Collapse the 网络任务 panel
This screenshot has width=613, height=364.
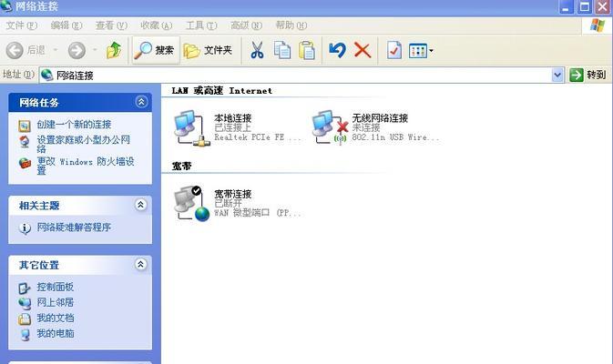coord(141,102)
